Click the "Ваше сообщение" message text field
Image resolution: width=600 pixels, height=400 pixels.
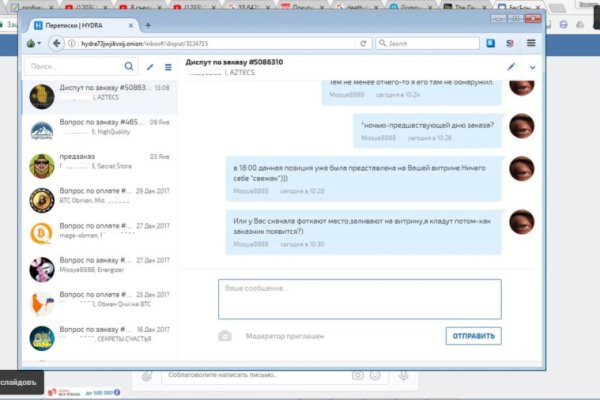coord(359,298)
